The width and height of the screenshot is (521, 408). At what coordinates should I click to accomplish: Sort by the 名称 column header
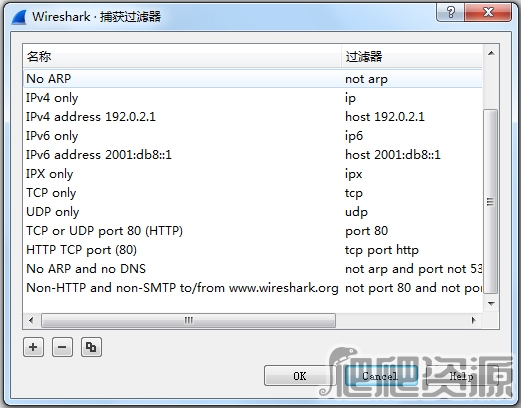(x=182, y=56)
